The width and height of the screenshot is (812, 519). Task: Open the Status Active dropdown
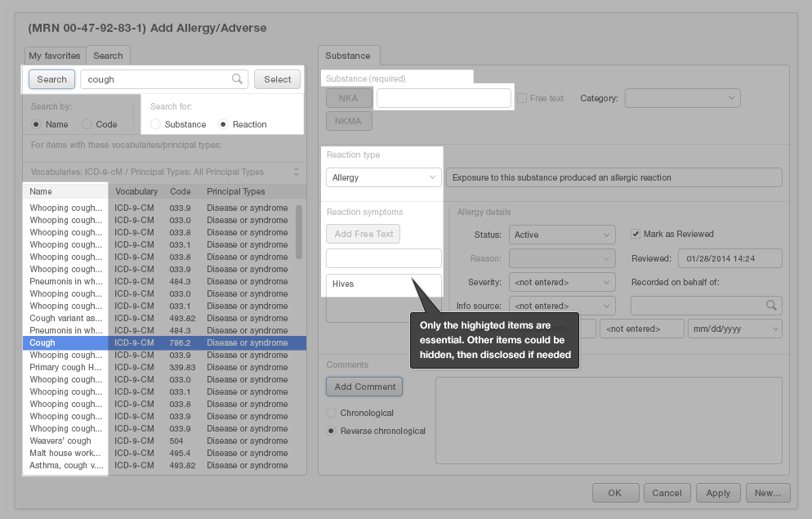click(562, 235)
